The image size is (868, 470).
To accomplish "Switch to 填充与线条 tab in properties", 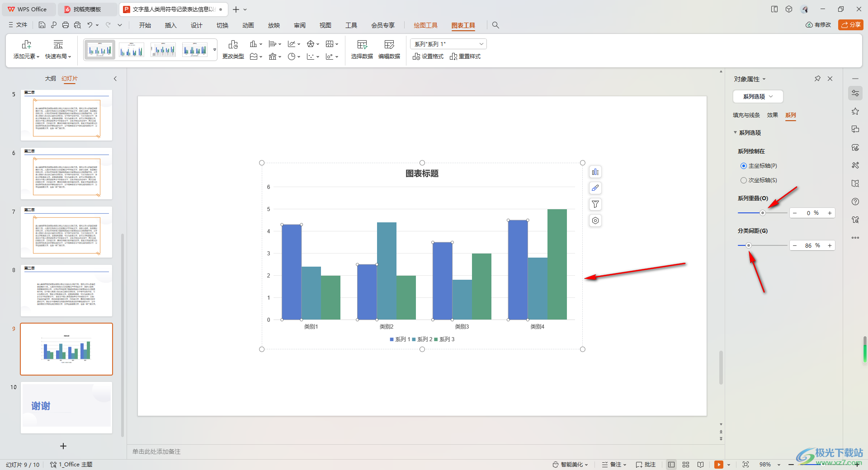I will click(x=746, y=115).
